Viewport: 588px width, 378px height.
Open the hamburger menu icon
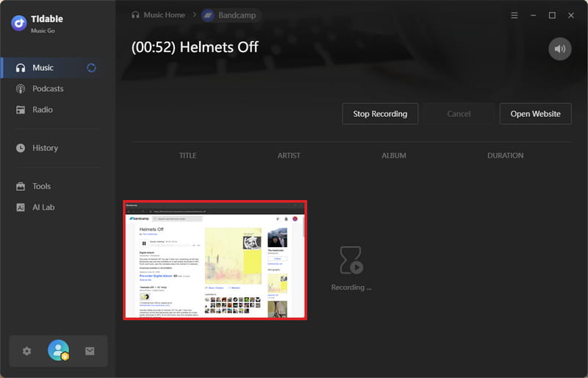point(514,15)
